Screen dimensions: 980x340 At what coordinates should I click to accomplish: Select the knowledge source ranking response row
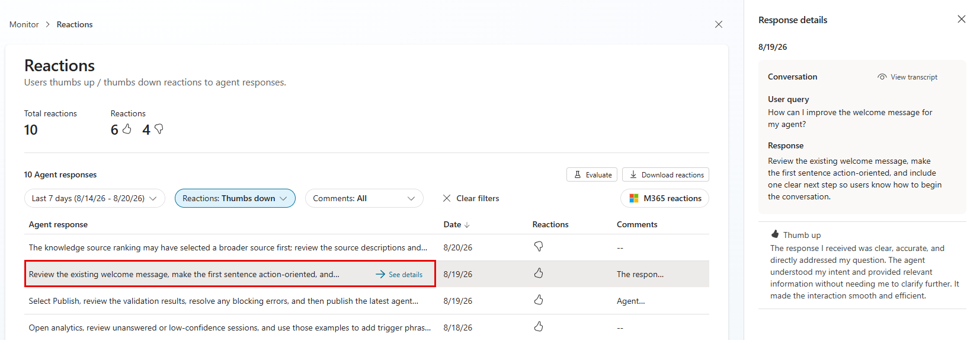click(366, 247)
